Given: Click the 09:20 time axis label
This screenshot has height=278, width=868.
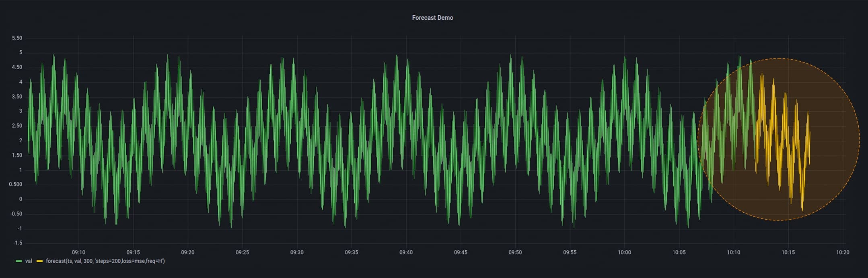Looking at the screenshot, I should (187, 252).
